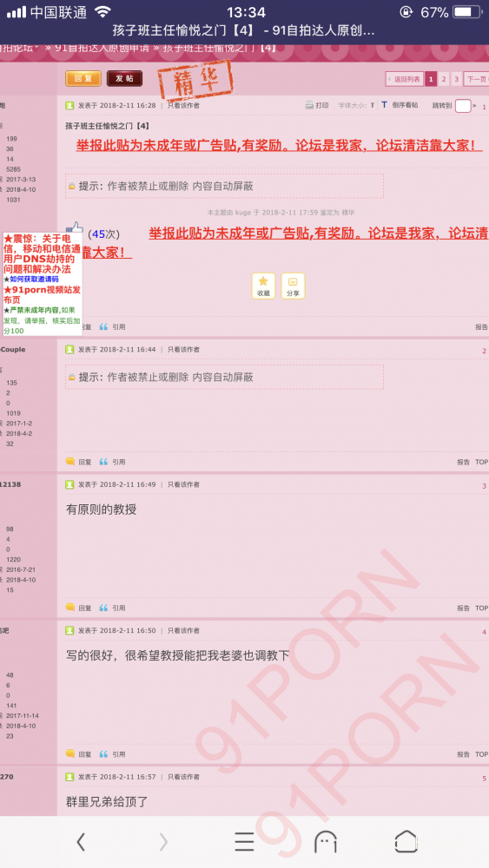The width and height of the screenshot is (489, 868).
Task: Open page 3 of the thread
Action: (x=456, y=79)
